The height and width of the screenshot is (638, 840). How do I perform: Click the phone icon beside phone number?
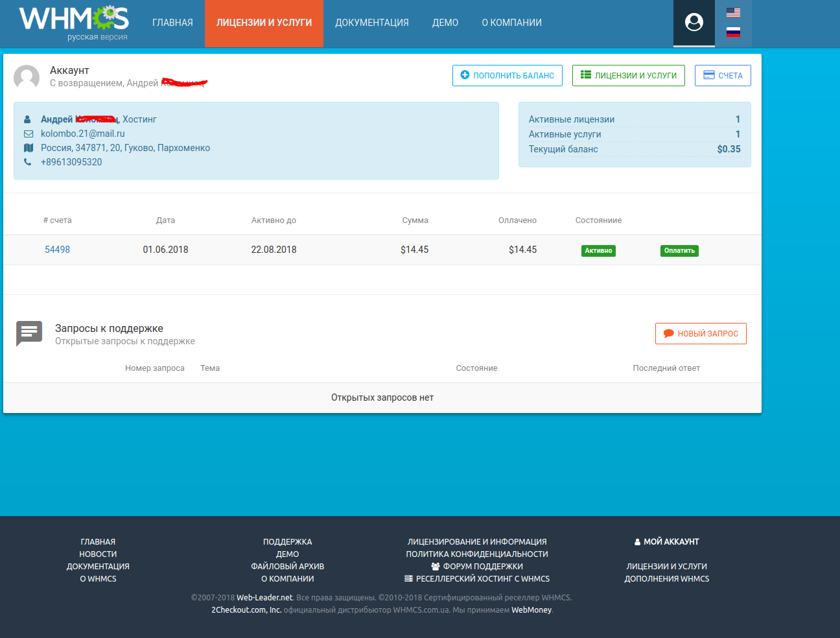click(x=28, y=162)
